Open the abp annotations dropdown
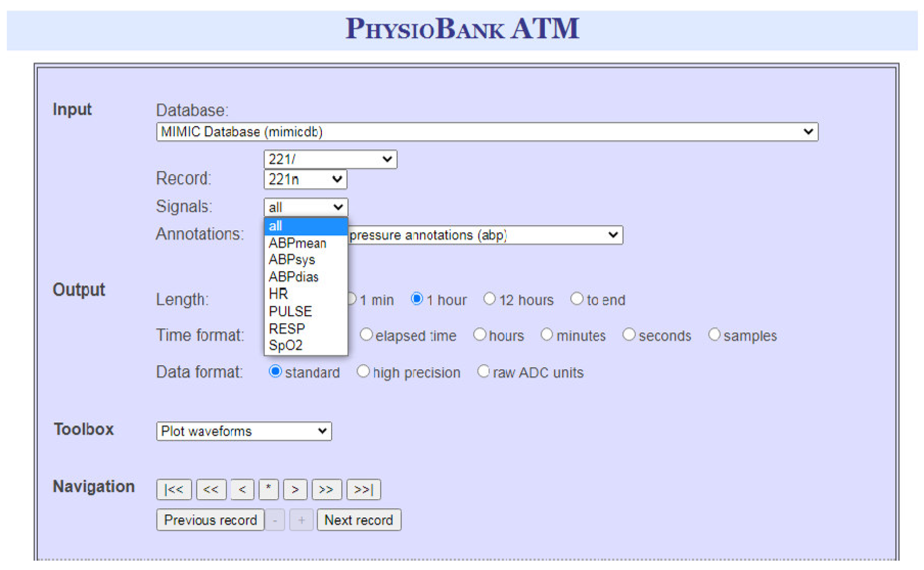The width and height of the screenshot is (924, 570). (x=484, y=235)
